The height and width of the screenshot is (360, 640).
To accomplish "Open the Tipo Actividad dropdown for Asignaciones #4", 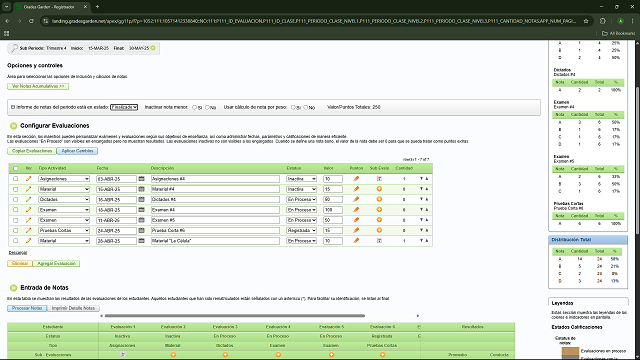I will [x=64, y=179].
